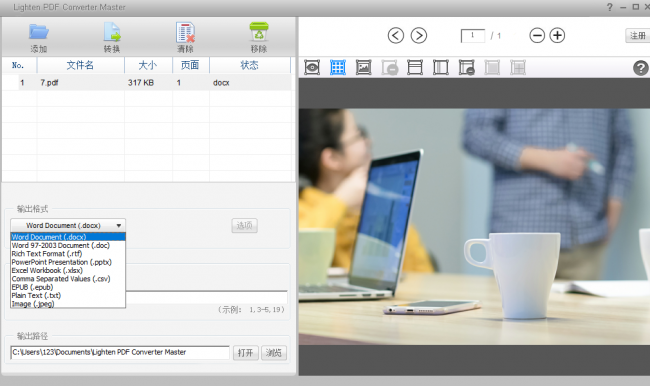The width and height of the screenshot is (650, 386).
Task: Click the Remove (移除) recycle bin icon
Action: point(259,32)
